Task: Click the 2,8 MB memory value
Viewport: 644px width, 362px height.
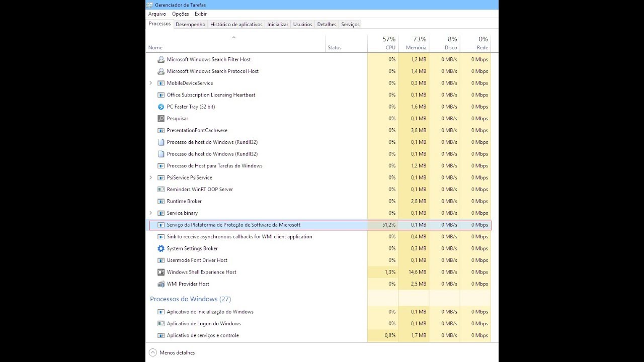Action: (419, 201)
